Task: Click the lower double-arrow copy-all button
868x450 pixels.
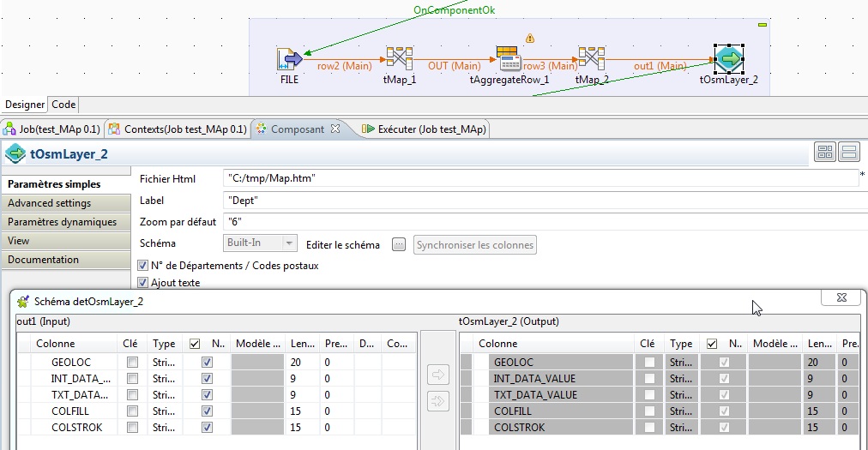Action: pos(437,400)
